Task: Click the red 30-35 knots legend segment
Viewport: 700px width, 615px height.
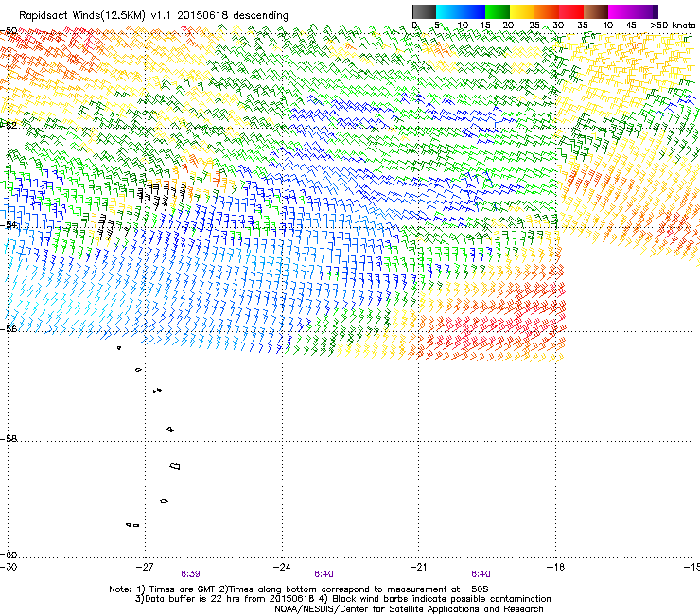Action: 571,11
